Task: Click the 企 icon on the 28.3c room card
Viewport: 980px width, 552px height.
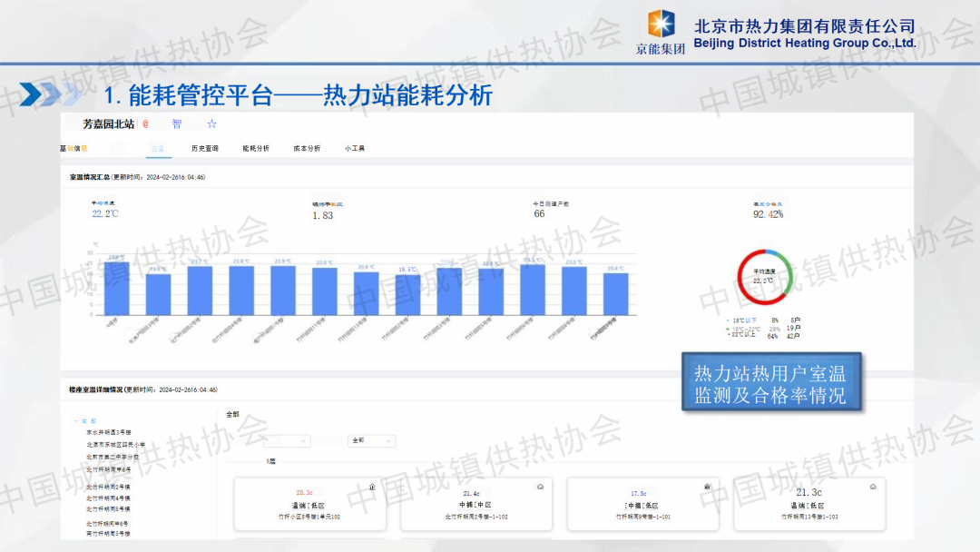Action: (x=373, y=488)
